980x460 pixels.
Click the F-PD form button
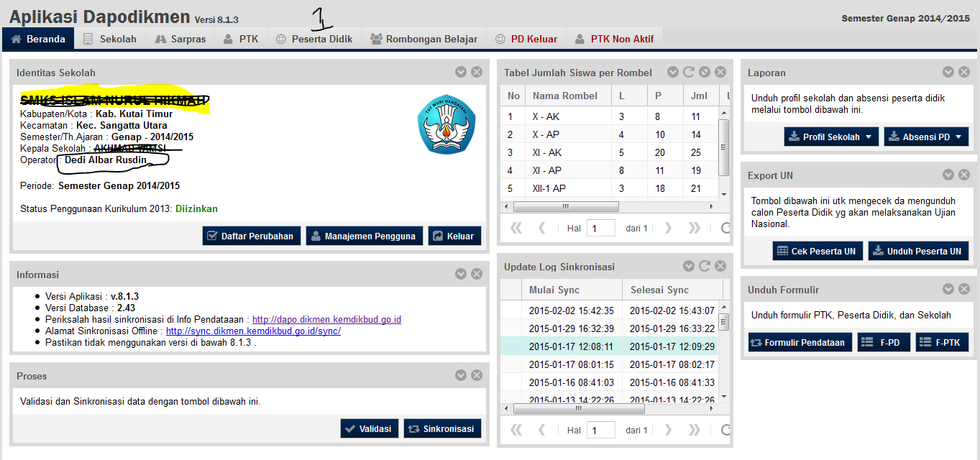884,342
